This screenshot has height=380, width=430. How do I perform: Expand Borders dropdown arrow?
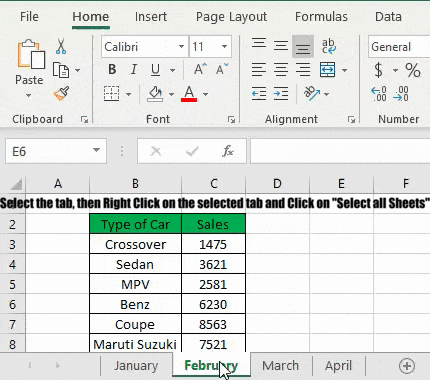click(128, 94)
